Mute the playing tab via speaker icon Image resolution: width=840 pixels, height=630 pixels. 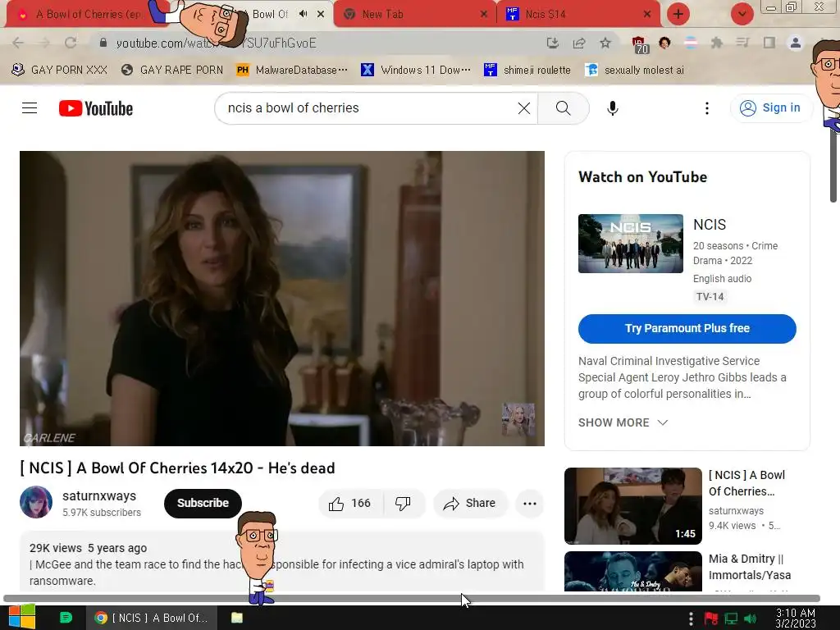pyautogui.click(x=304, y=14)
